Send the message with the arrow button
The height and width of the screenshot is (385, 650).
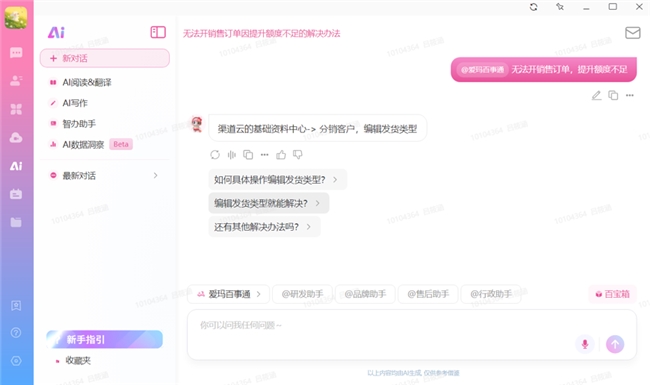tap(615, 344)
